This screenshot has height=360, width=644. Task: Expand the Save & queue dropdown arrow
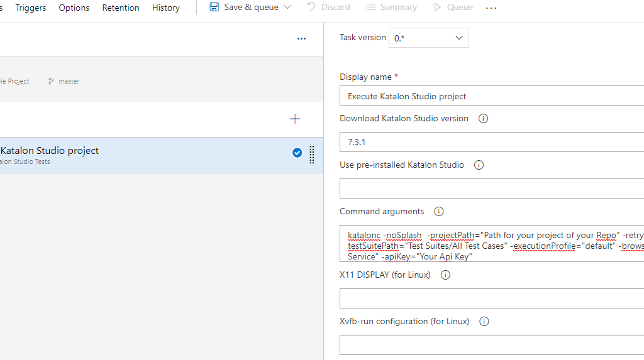coord(287,7)
